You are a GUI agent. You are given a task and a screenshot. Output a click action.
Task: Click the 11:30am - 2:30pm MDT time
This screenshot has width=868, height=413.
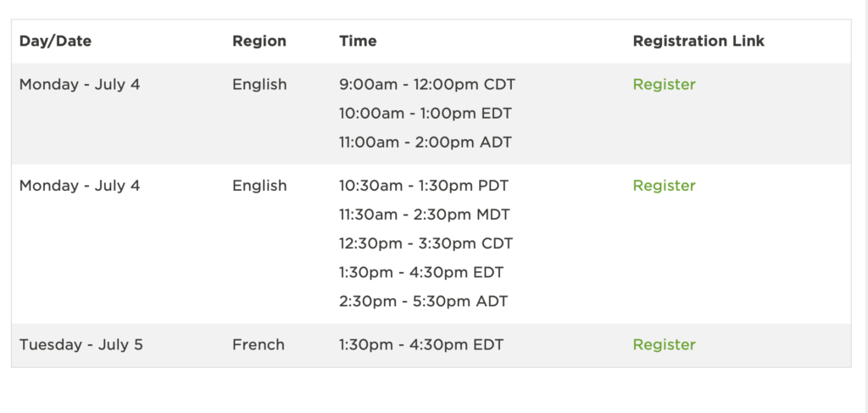point(424,215)
